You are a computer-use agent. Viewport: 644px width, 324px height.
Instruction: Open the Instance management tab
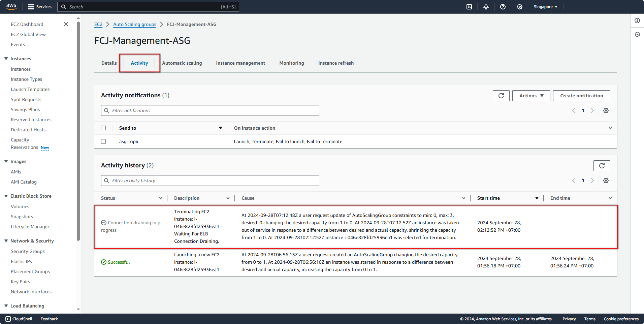coord(240,63)
